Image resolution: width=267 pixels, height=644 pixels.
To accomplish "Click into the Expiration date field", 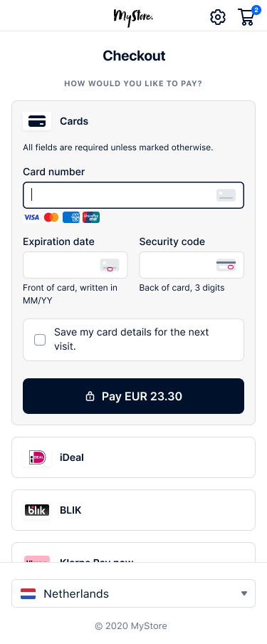I will pos(75,265).
